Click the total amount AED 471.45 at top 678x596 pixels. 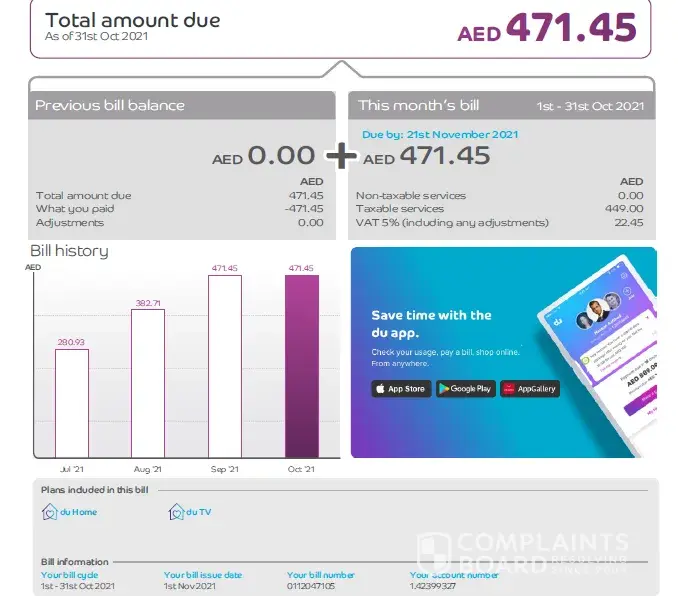[547, 28]
